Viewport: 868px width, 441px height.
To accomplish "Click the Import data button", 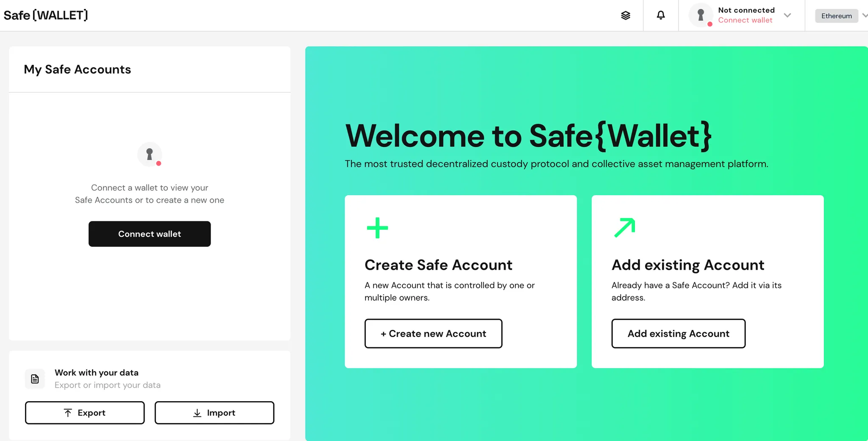I will pos(214,413).
